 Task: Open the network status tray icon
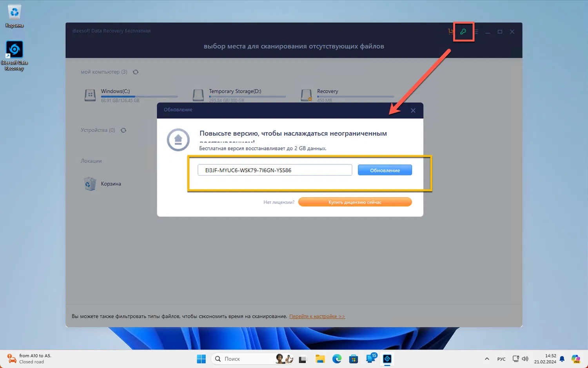click(516, 359)
